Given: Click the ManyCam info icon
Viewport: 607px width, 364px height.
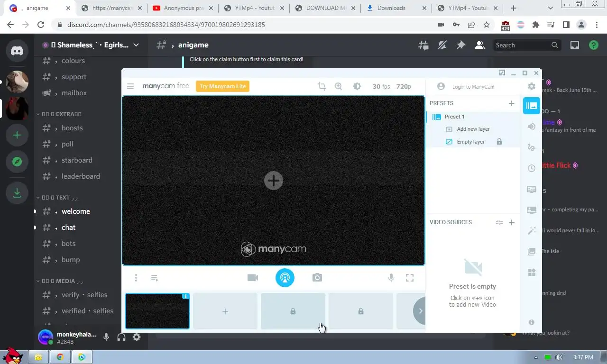Looking at the screenshot, I should (532, 322).
